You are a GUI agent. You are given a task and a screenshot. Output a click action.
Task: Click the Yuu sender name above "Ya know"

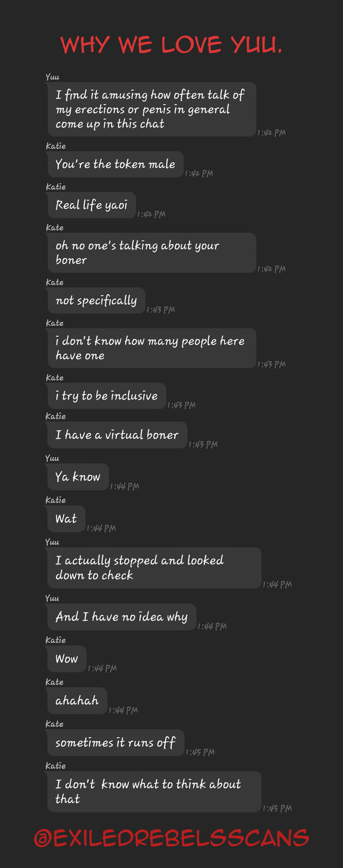(x=52, y=458)
